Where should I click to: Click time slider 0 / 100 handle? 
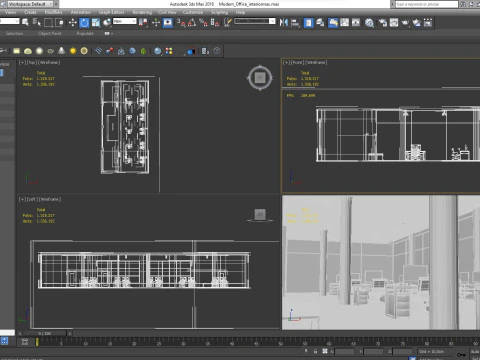point(45,333)
